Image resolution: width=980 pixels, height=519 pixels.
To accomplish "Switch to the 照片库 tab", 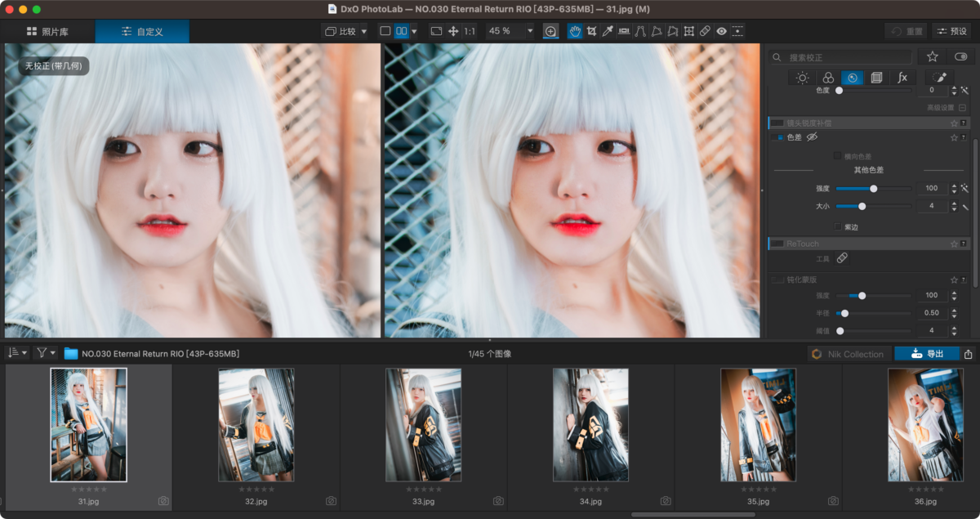I will pos(47,31).
